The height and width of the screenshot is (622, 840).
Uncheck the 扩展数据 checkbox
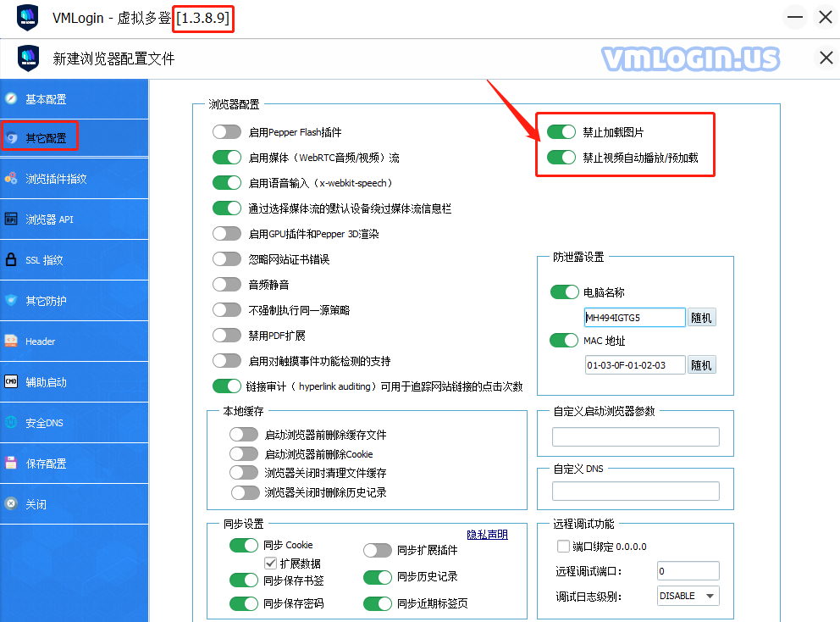[270, 564]
